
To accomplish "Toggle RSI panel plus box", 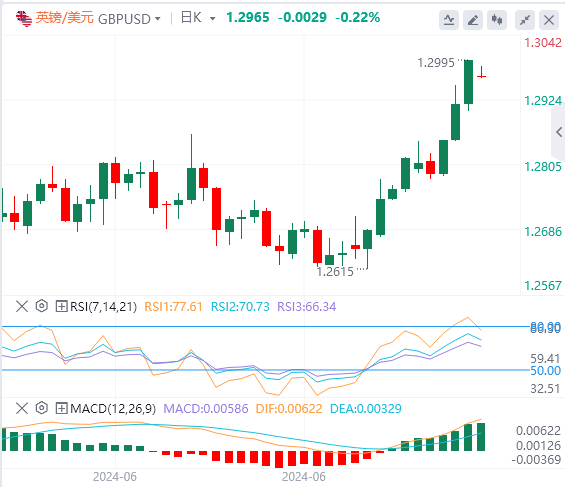I will pos(61,307).
